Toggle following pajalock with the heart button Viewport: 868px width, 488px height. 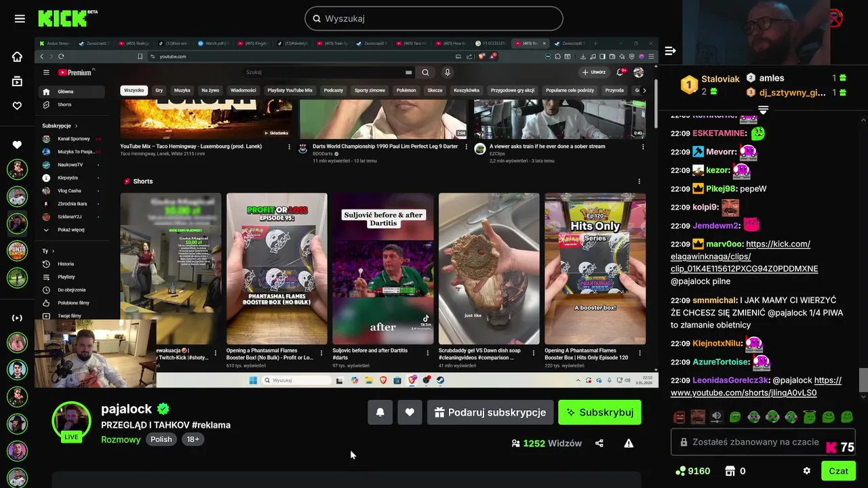(x=410, y=412)
